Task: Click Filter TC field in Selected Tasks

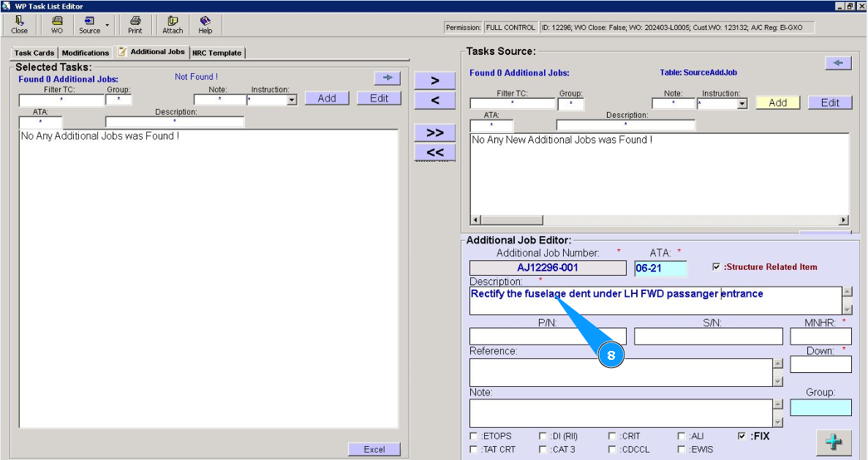Action: 61,100
